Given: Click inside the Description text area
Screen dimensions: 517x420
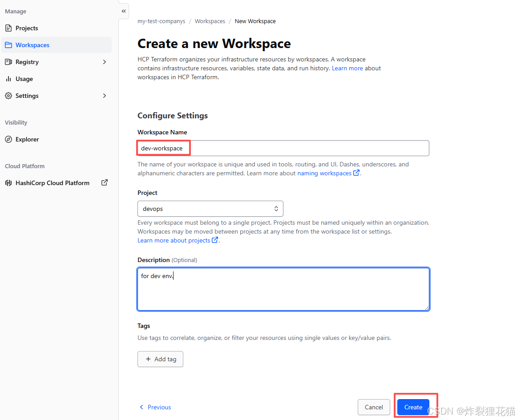Looking at the screenshot, I should pos(283,289).
